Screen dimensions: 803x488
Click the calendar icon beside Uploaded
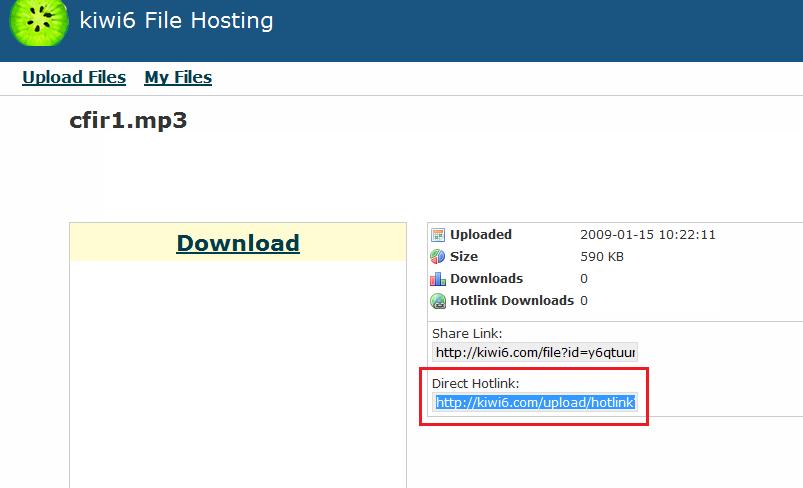pyautogui.click(x=438, y=235)
